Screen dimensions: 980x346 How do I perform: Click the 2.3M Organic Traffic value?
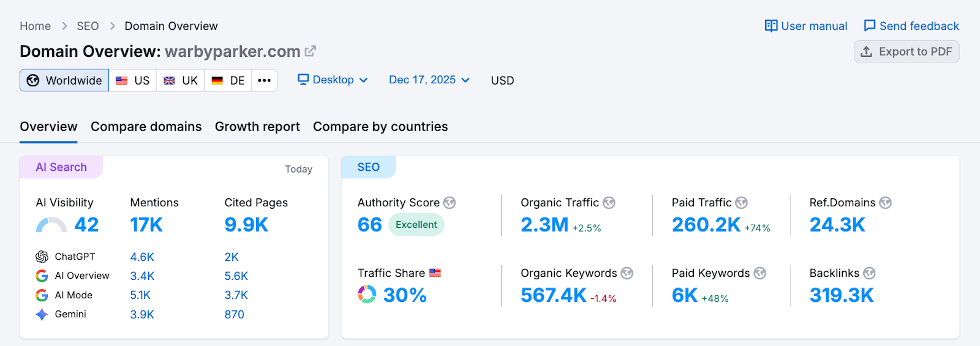545,225
